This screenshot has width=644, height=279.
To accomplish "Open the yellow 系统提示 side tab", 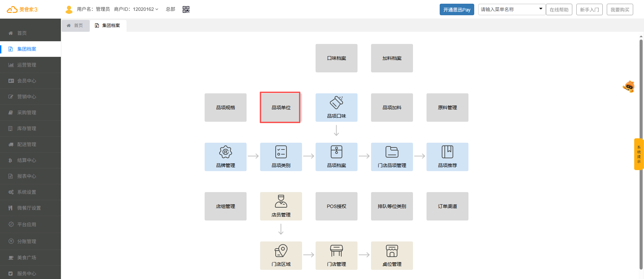I will point(639,154).
